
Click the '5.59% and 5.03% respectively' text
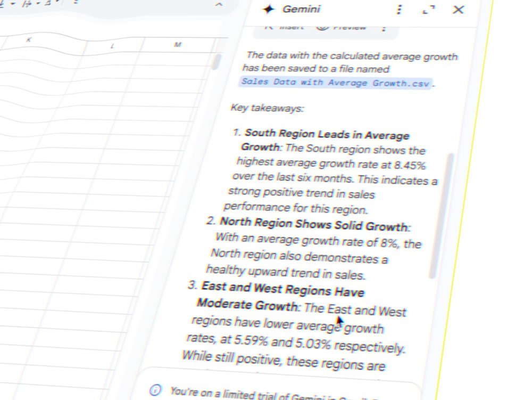(319, 344)
